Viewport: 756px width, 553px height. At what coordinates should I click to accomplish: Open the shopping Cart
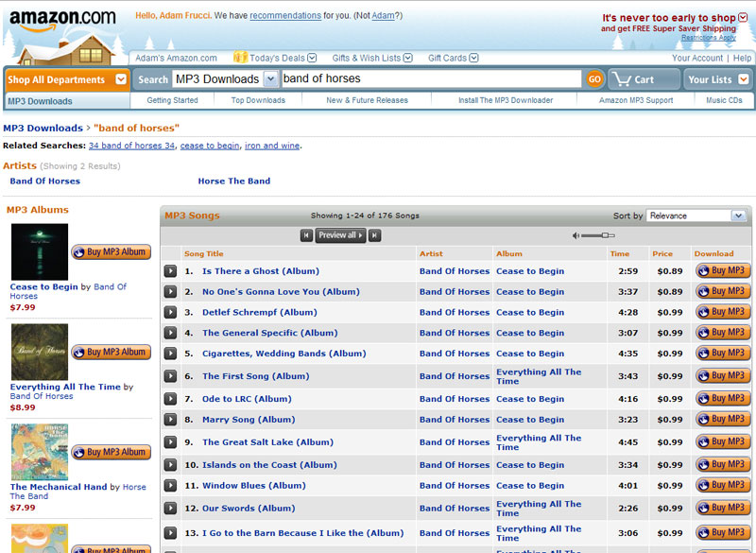[x=644, y=79]
